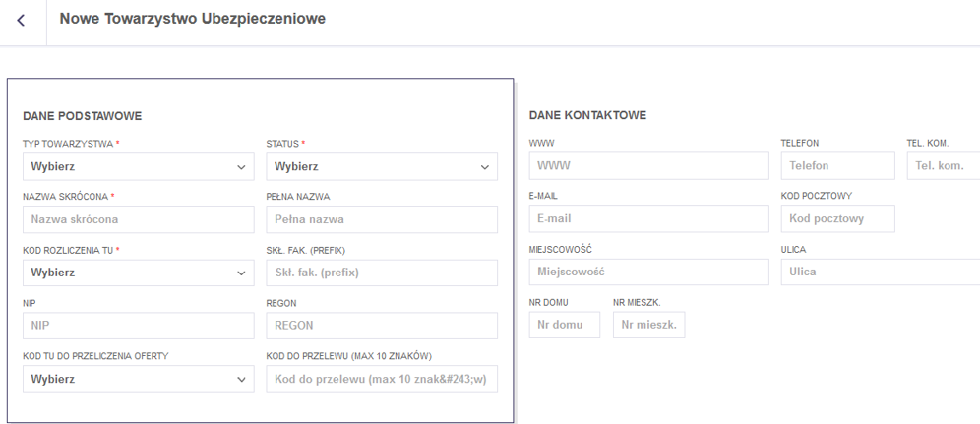Click into the REGON field
This screenshot has height=424, width=980.
(x=382, y=326)
